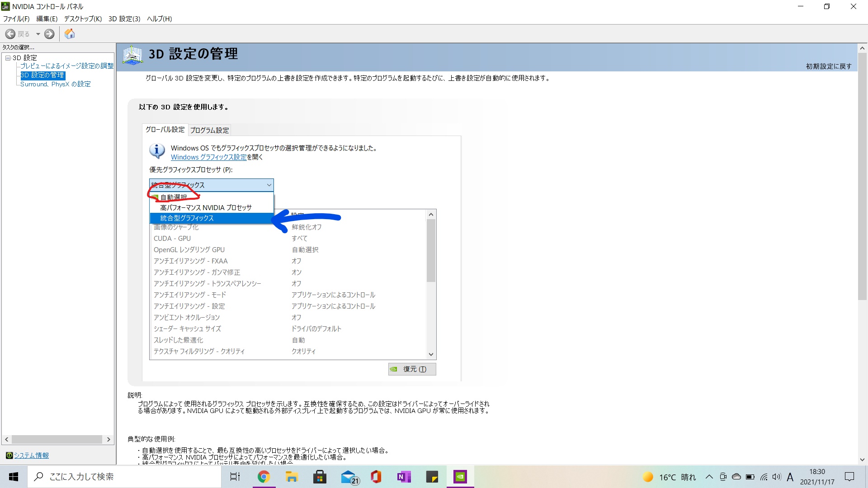Click the main page scrollbar down arrow
Screen dimensions: 868x488
coord(862,460)
